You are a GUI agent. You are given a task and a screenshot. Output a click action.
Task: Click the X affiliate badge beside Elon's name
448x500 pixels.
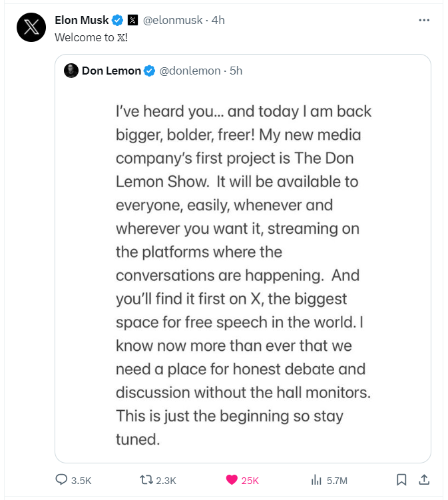[x=132, y=20]
